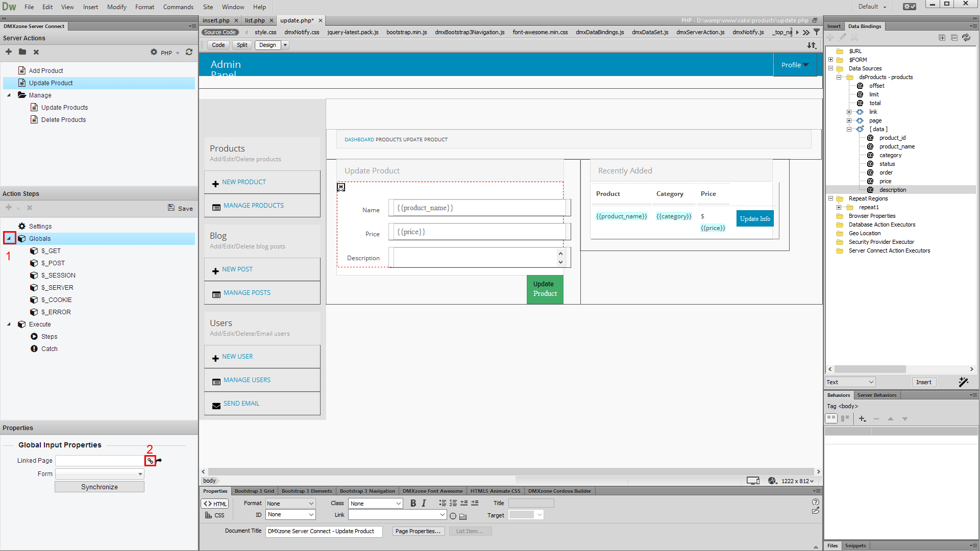Collapse the Execute tree node

click(x=9, y=324)
